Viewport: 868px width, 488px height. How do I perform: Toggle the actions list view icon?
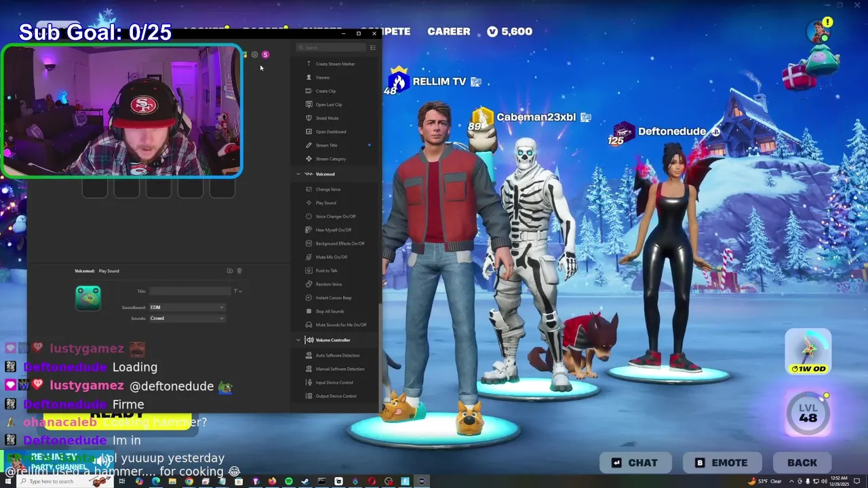click(x=372, y=47)
